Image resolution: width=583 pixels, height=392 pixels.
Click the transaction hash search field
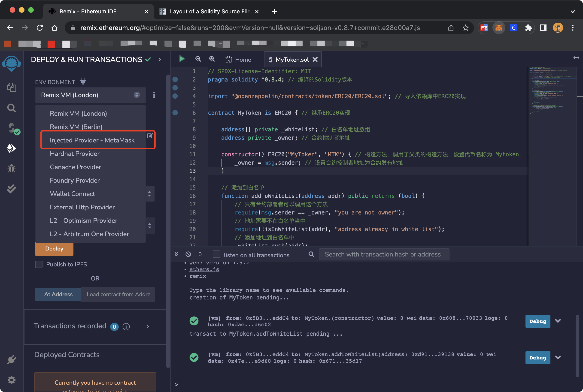coord(384,254)
